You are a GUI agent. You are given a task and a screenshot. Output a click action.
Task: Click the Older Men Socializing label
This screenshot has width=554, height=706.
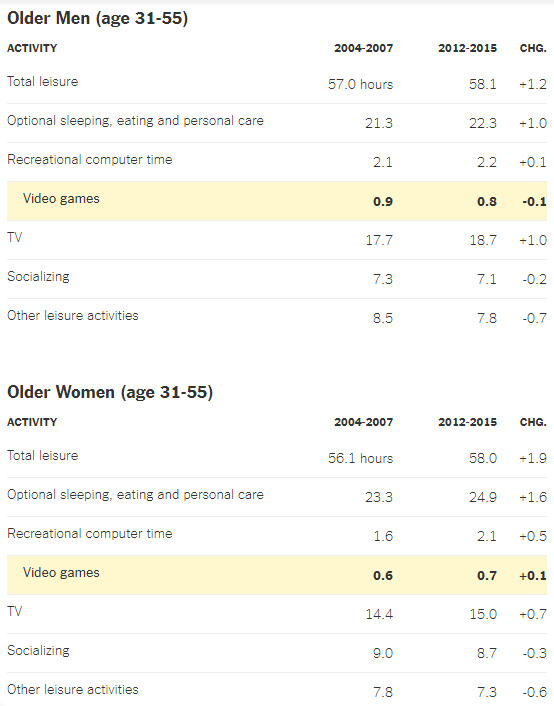coord(38,276)
